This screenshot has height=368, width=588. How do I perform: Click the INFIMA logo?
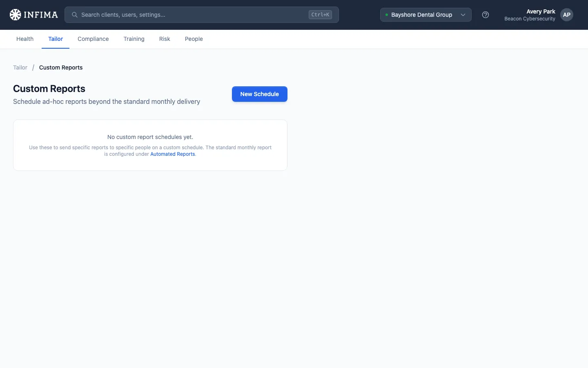[x=33, y=15]
